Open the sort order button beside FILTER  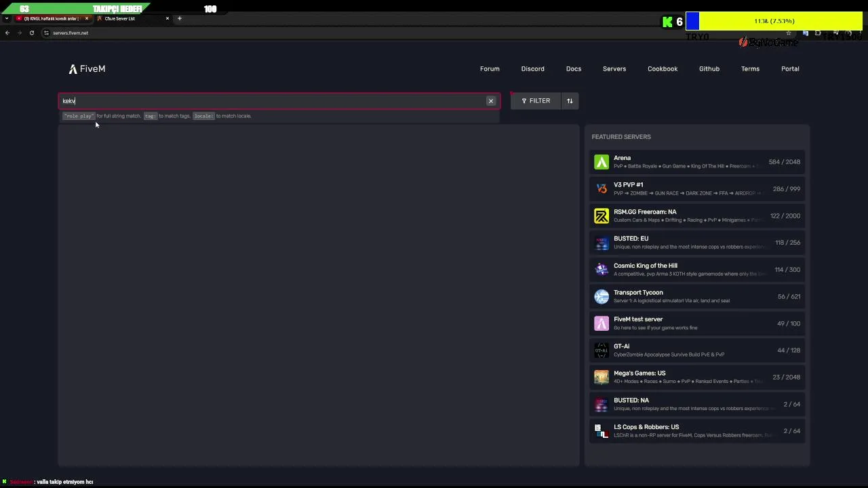570,101
